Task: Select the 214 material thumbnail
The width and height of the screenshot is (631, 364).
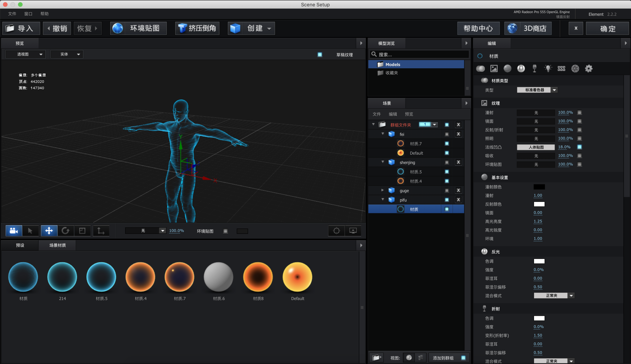Action: click(62, 277)
